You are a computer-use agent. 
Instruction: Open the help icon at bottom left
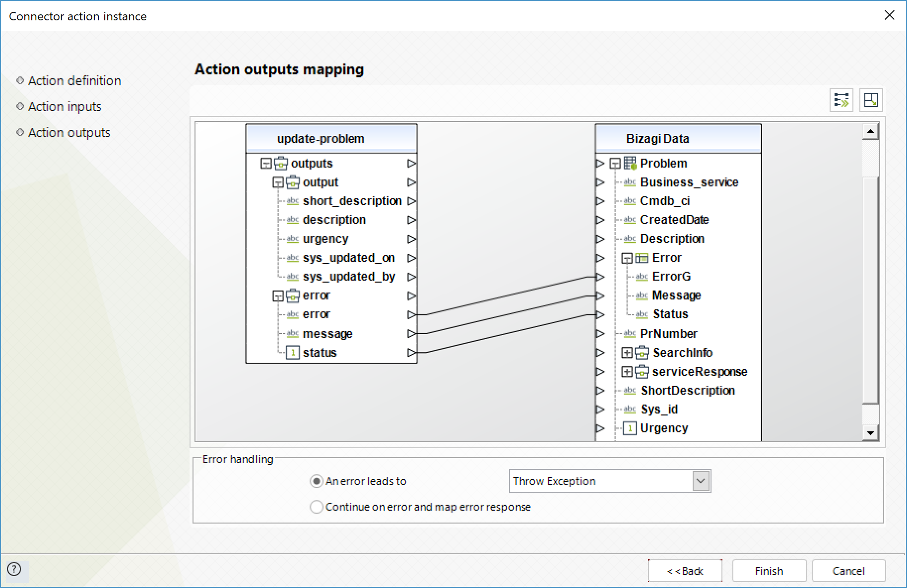[14, 569]
